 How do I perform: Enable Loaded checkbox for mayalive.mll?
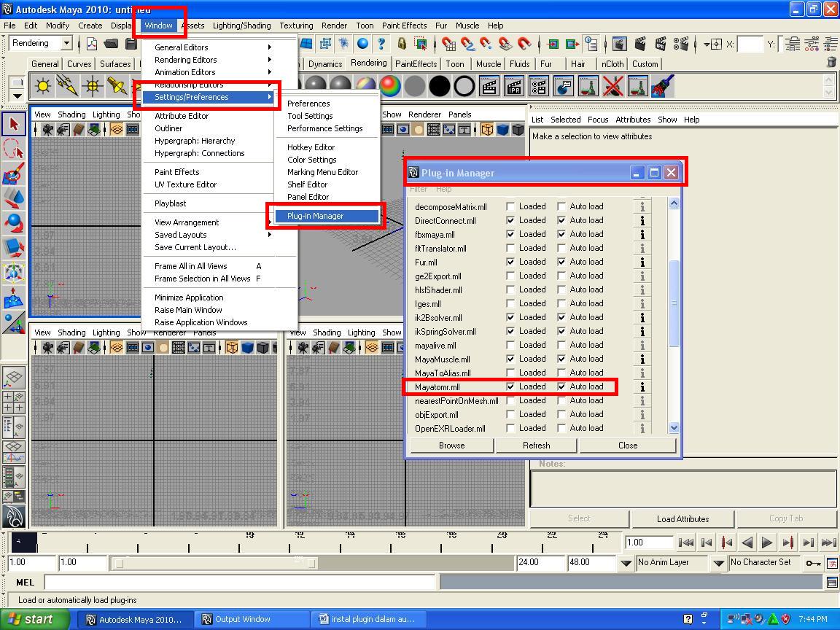pos(509,345)
